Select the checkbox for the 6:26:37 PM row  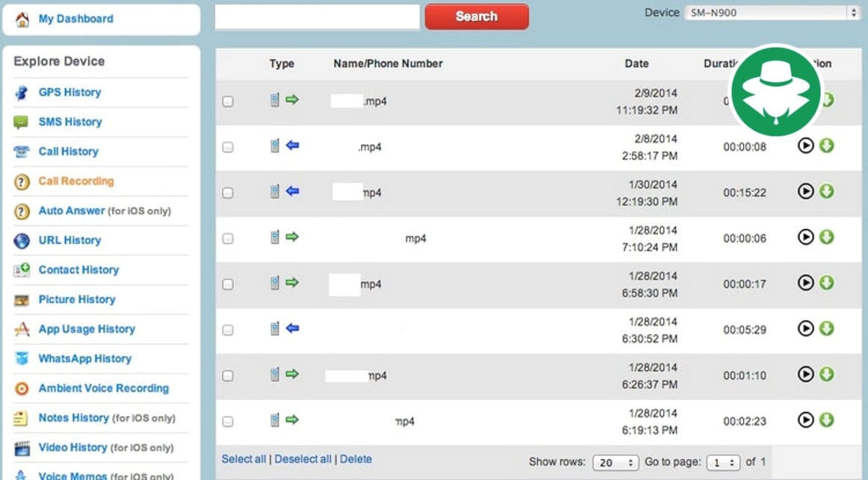(x=228, y=375)
